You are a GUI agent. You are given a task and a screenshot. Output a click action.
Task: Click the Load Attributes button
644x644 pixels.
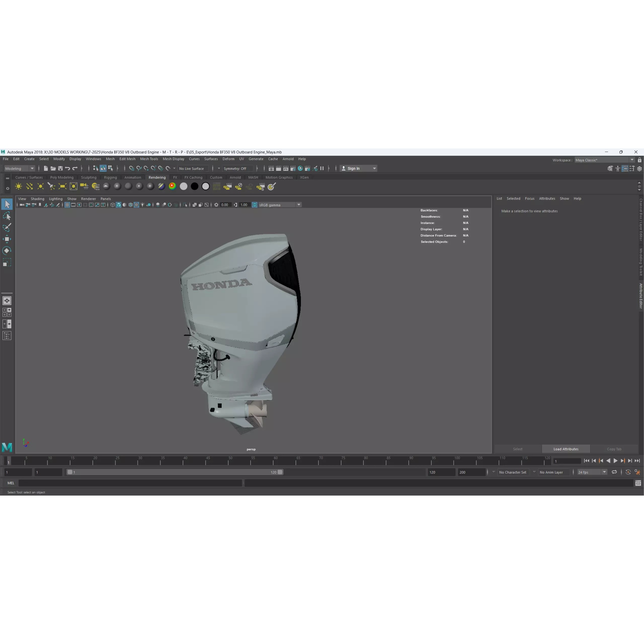pyautogui.click(x=566, y=449)
